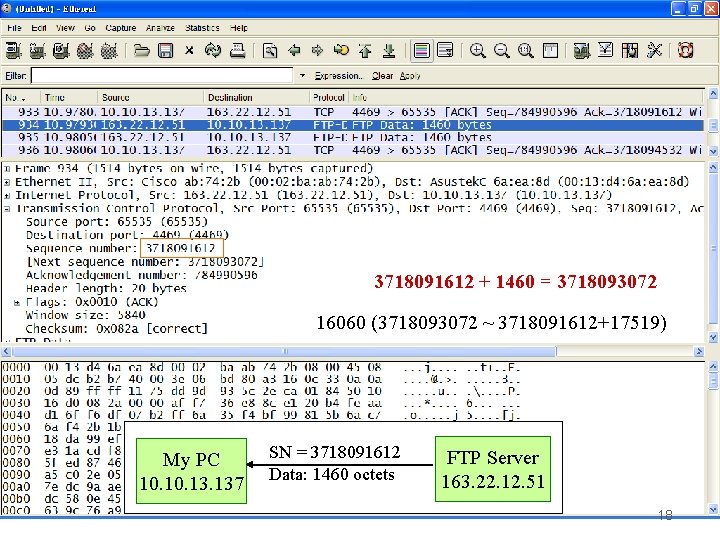Image resolution: width=720 pixels, height=540 pixels.
Task: Select the Checksum: 0x082a line
Action: tap(117, 328)
